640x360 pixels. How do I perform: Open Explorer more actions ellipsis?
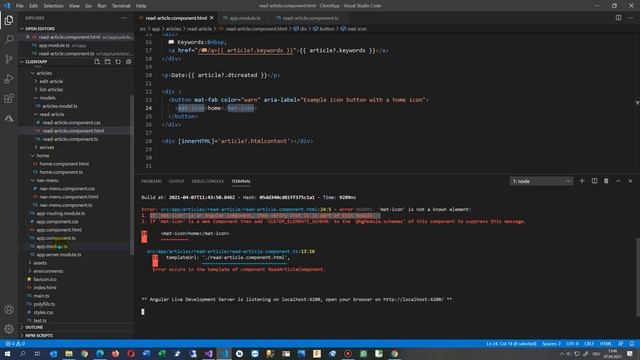[124, 18]
